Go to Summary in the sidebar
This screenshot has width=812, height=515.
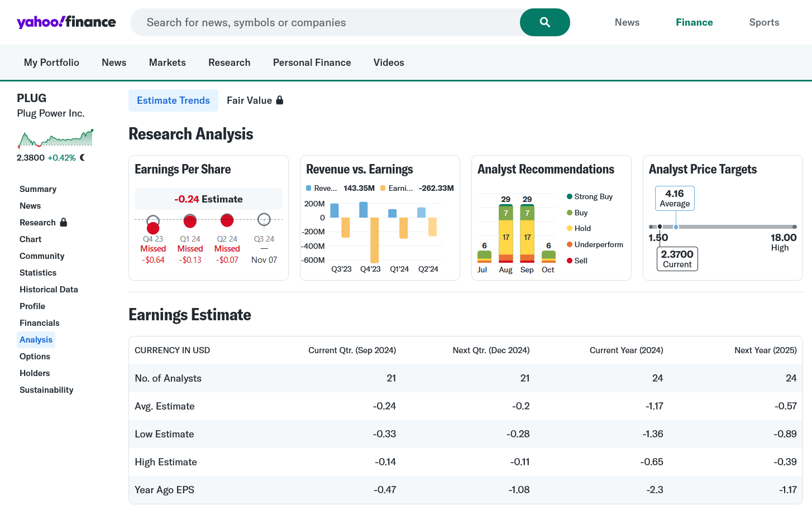pyautogui.click(x=38, y=189)
